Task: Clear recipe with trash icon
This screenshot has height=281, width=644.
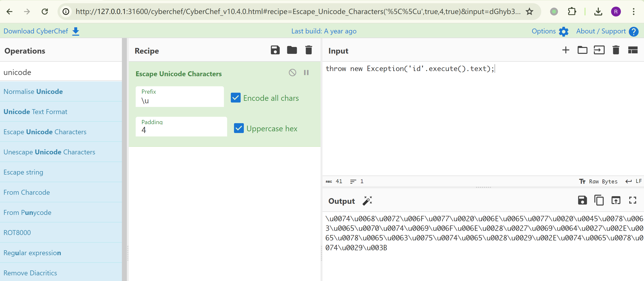Action: 308,50
